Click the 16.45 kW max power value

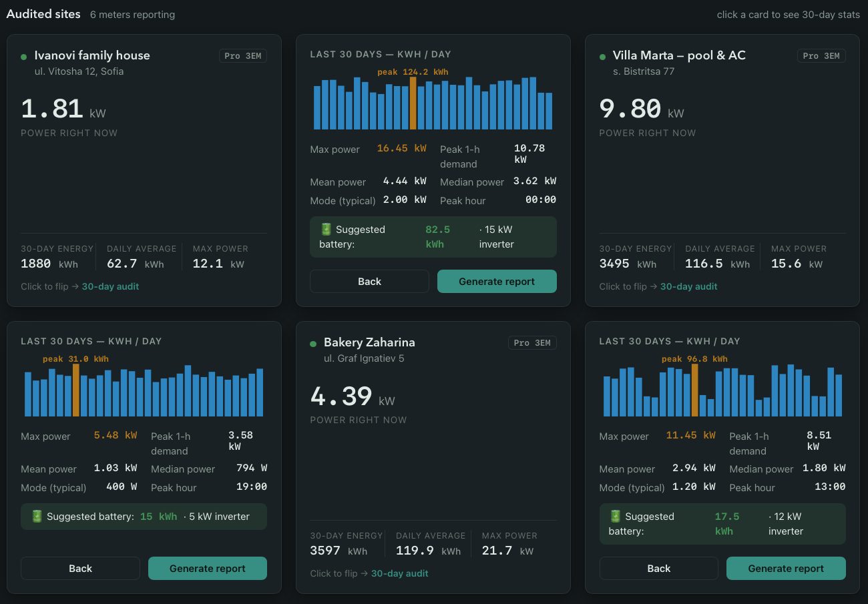[401, 149]
